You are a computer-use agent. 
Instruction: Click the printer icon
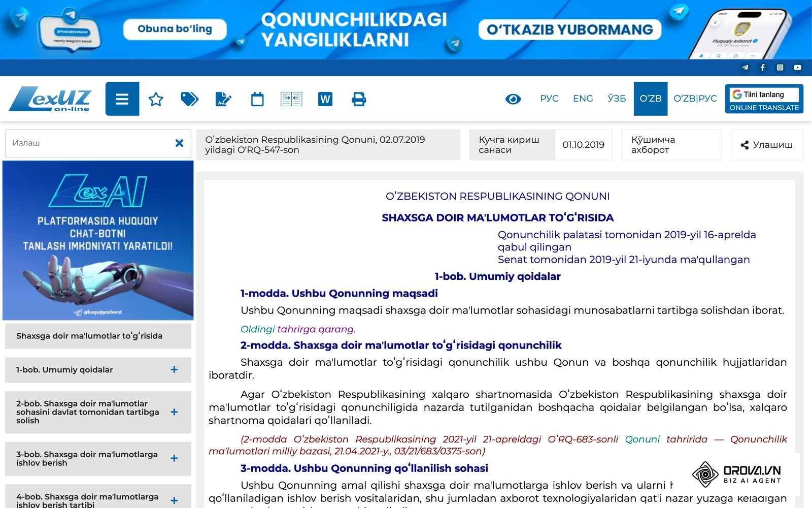(359, 99)
